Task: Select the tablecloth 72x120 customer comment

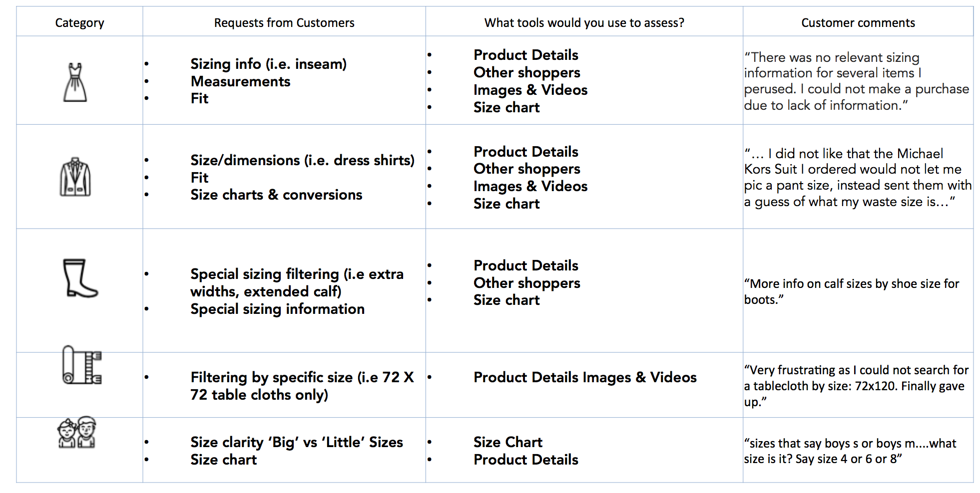Action: coord(856,386)
